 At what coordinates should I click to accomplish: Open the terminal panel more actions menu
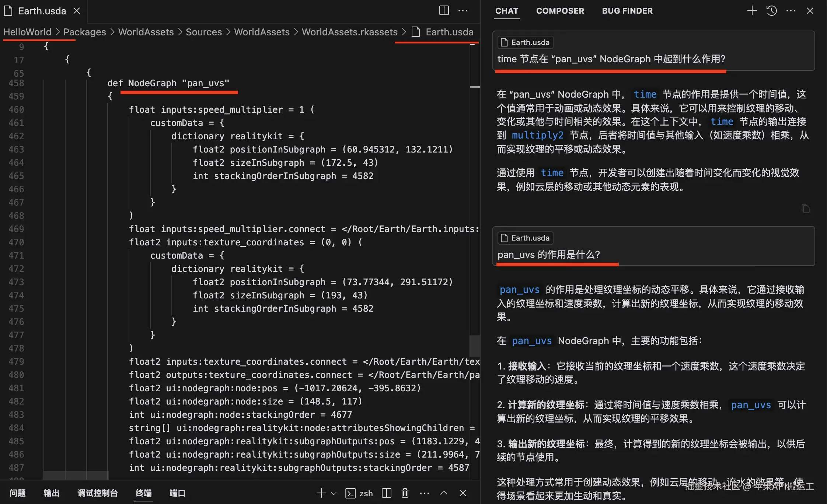425,493
